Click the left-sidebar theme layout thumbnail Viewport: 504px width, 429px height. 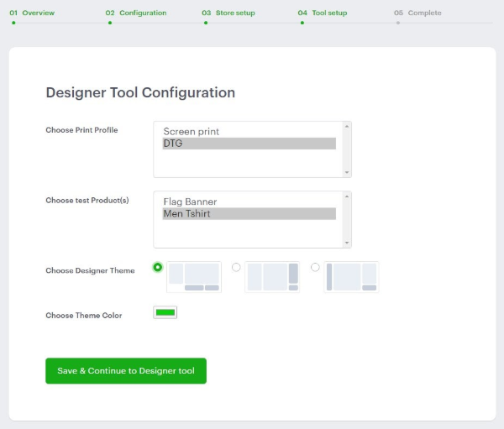[x=351, y=276]
